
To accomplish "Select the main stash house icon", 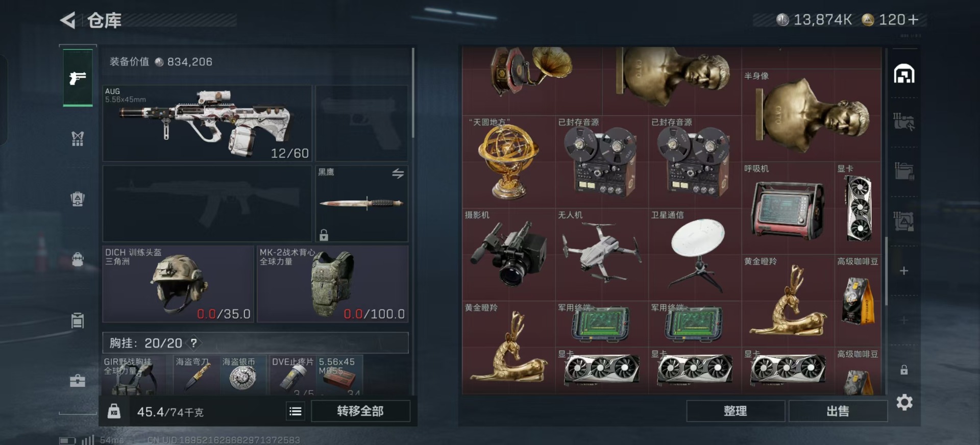I will [904, 74].
